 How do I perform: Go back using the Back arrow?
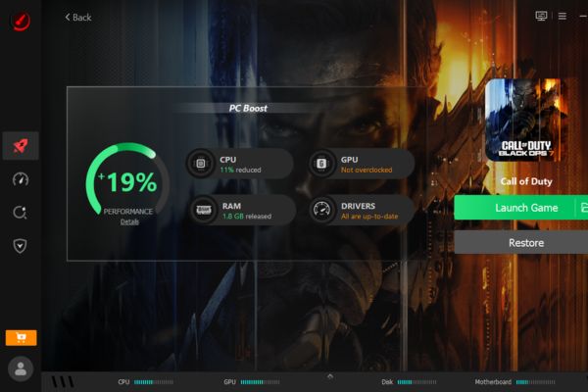coord(78,18)
